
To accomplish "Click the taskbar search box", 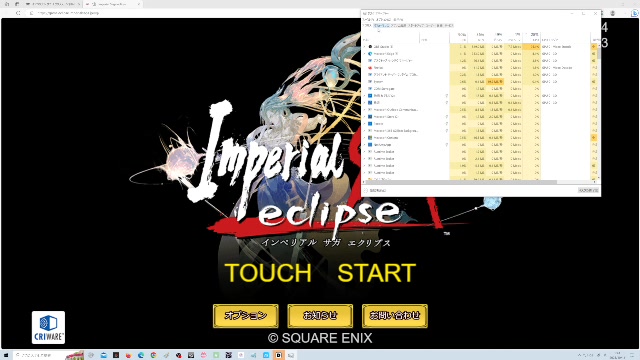I will tap(39, 355).
